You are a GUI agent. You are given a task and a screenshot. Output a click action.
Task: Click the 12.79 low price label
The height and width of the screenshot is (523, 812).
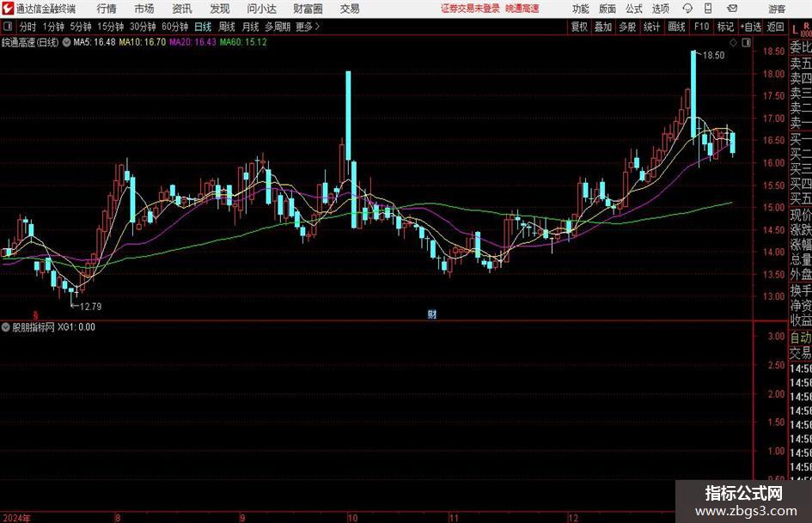[90, 307]
